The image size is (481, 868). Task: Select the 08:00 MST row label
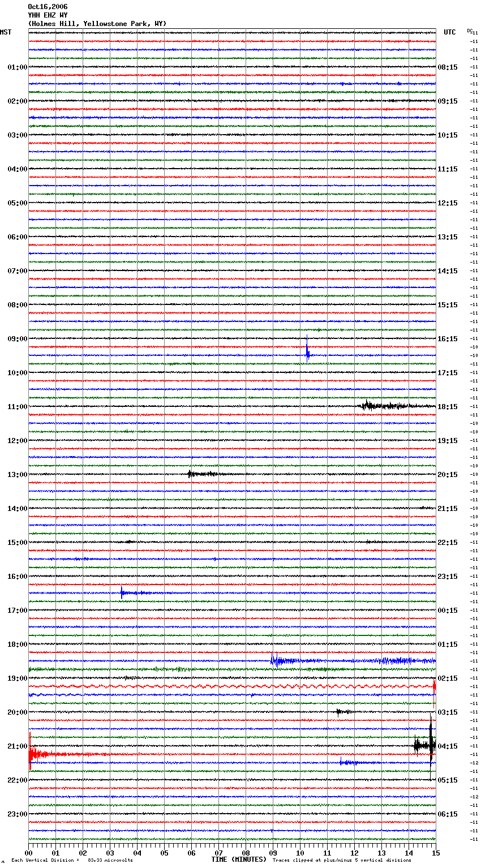(x=18, y=305)
